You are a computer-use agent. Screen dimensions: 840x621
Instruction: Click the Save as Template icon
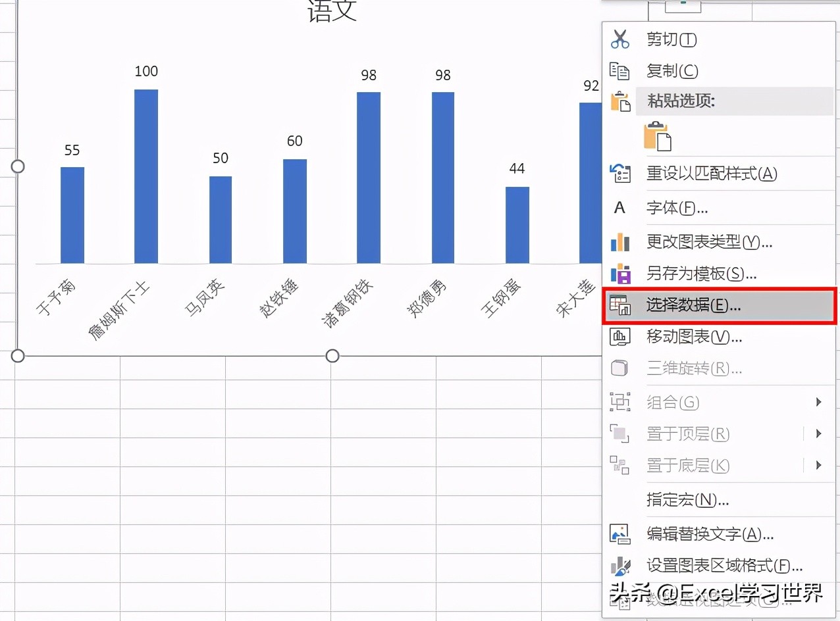pyautogui.click(x=620, y=273)
